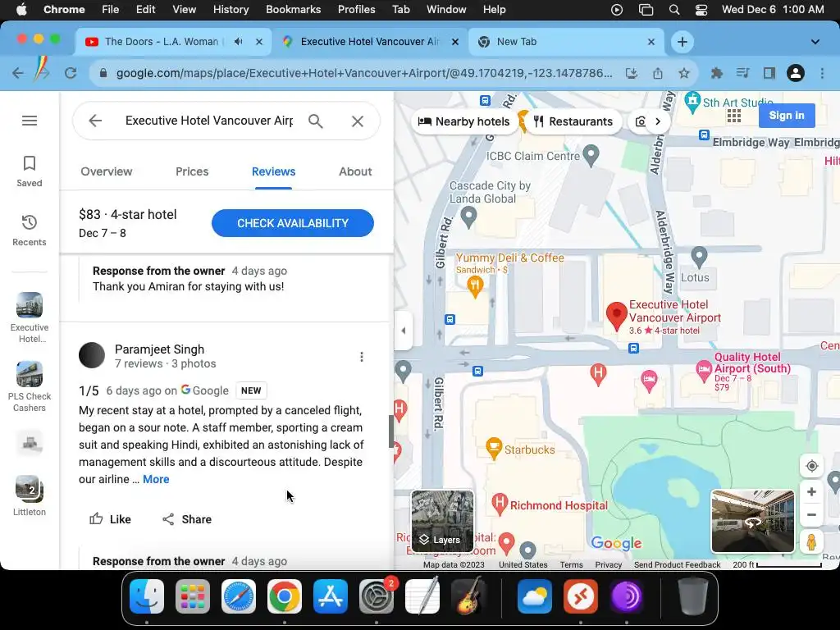This screenshot has height=630, width=840.
Task: Click CHECK AVAILABILITY button
Action: (x=293, y=223)
